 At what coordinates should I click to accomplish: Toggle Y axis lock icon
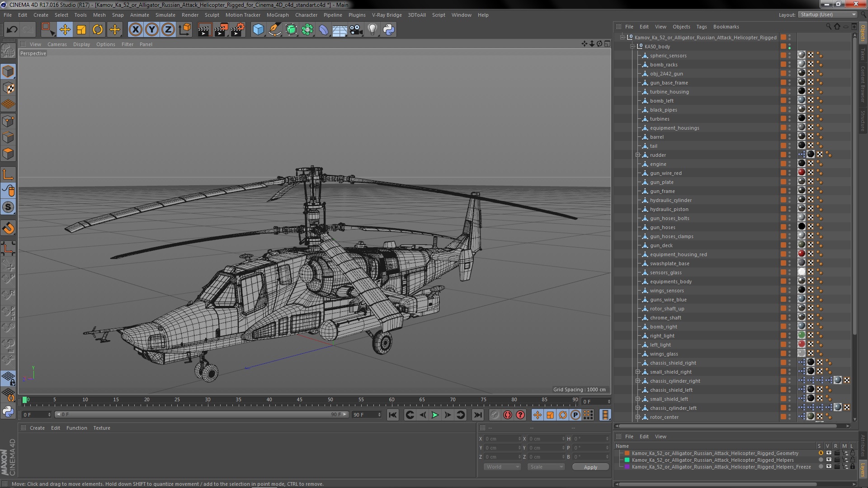tap(152, 30)
